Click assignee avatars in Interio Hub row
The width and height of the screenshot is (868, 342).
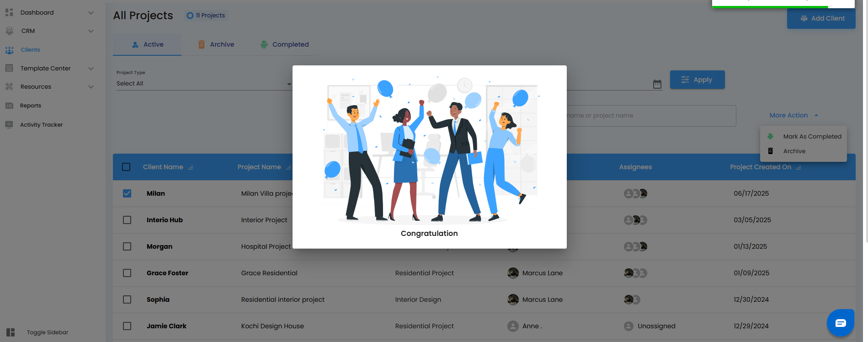coord(636,220)
